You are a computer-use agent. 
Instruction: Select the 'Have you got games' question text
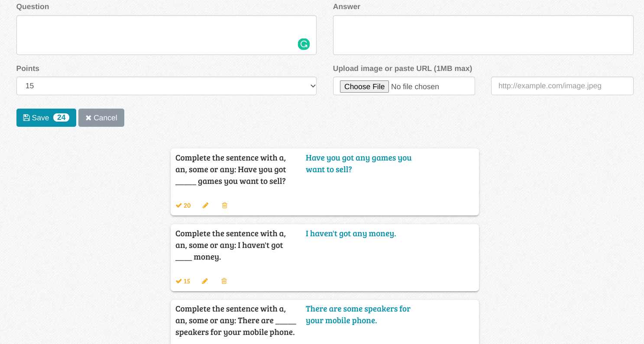pyautogui.click(x=230, y=169)
